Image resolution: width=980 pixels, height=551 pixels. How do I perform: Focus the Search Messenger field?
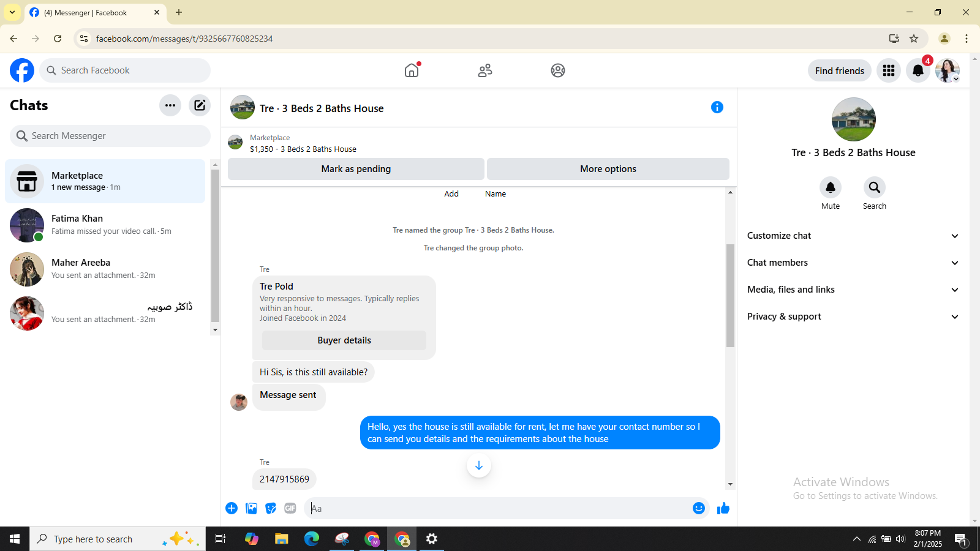tap(110, 136)
